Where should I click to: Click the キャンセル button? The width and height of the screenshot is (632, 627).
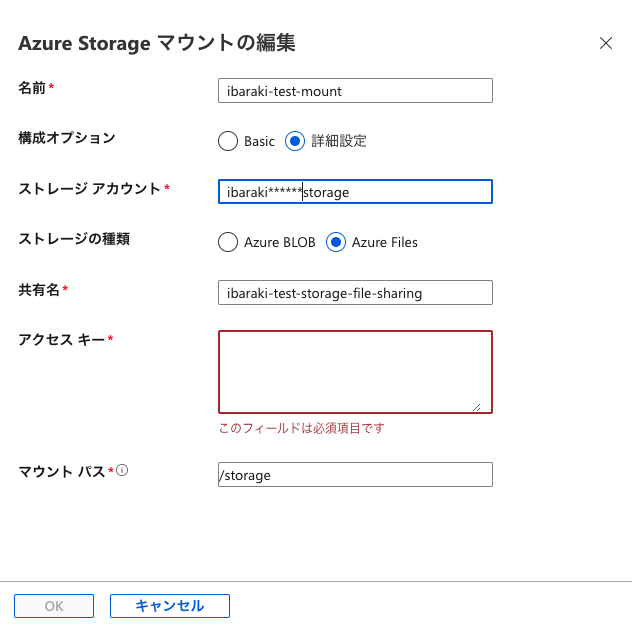tap(170, 606)
